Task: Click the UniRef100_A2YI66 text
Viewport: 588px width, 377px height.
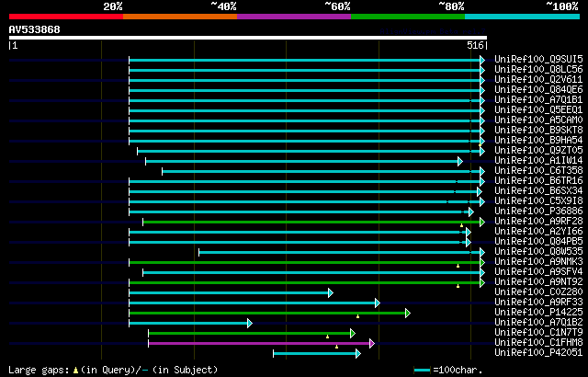Action: (x=538, y=232)
